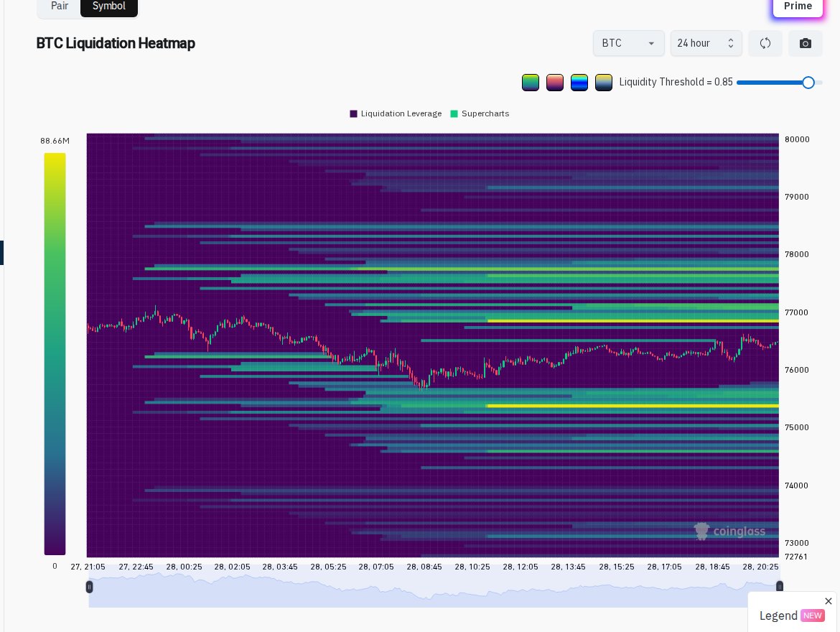Click the Prime button
Screen dimensions: 840x632
pos(798,6)
